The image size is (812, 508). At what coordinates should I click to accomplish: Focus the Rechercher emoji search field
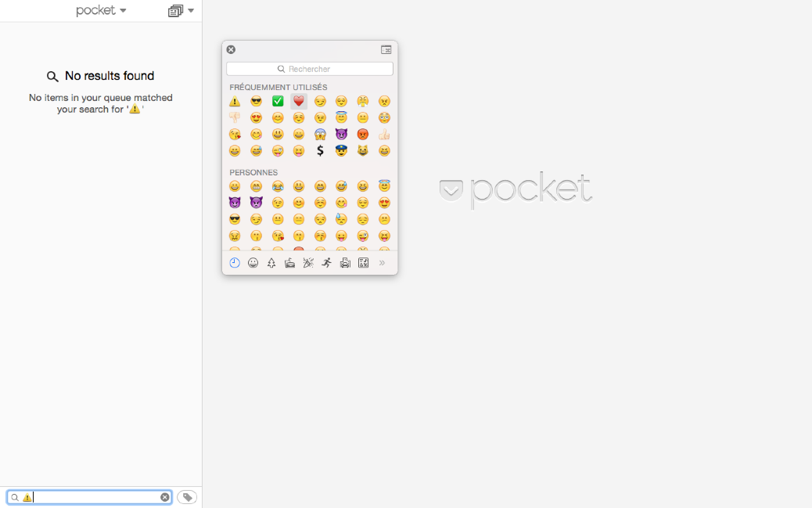[310, 69]
